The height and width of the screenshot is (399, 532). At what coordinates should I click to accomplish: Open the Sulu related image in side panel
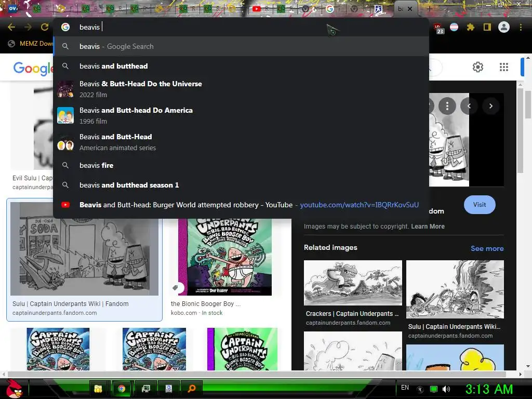(455, 289)
